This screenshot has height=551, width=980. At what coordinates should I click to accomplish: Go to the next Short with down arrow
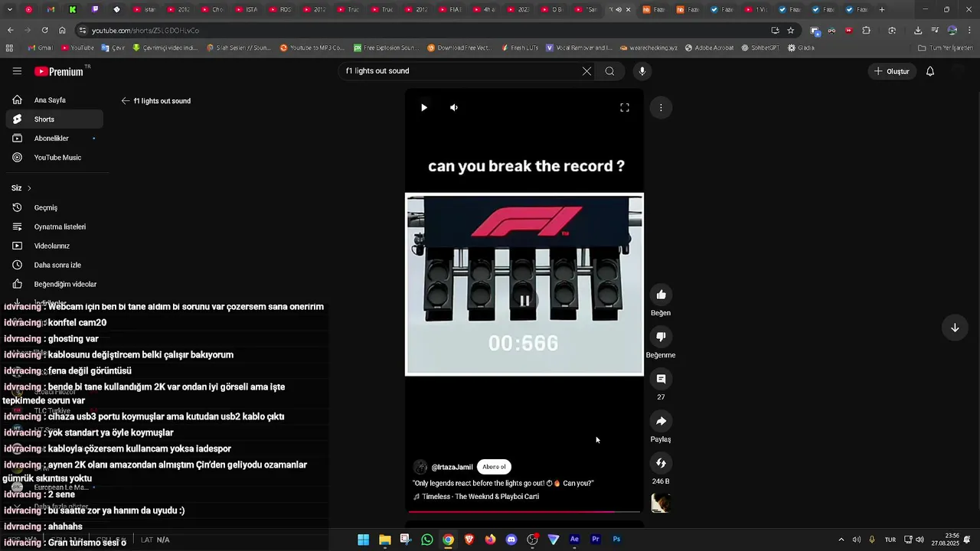(955, 328)
